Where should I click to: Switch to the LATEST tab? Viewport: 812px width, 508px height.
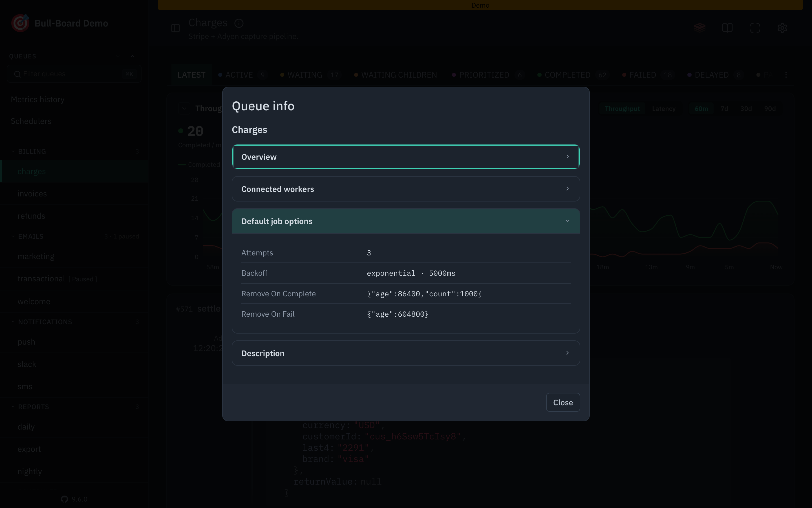(x=191, y=75)
